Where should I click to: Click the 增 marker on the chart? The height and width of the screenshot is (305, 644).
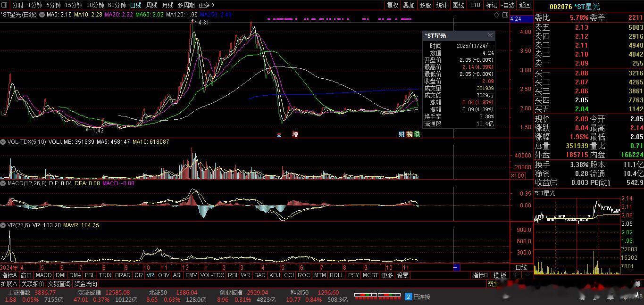[295, 134]
